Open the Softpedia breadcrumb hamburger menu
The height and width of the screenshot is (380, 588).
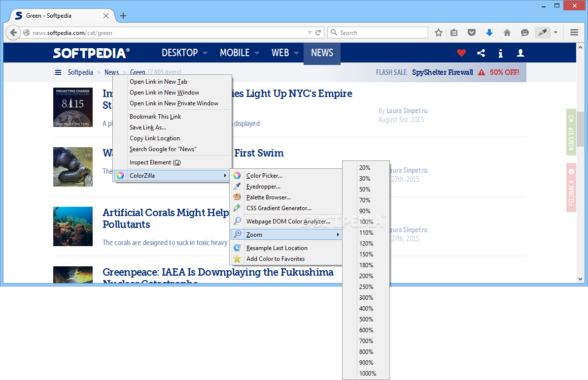pos(58,72)
